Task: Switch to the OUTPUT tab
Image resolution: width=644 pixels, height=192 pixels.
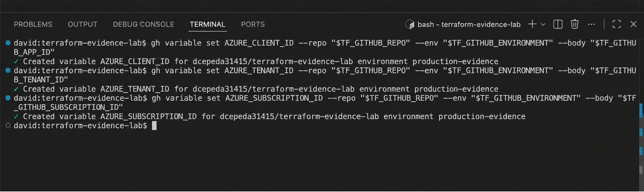Action: pos(82,25)
